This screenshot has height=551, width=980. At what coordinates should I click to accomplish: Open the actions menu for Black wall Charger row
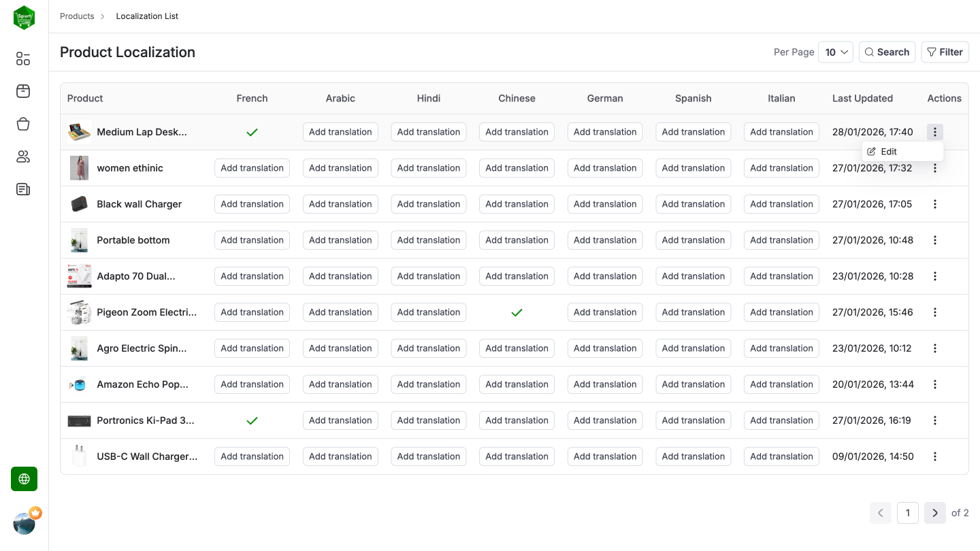(934, 203)
